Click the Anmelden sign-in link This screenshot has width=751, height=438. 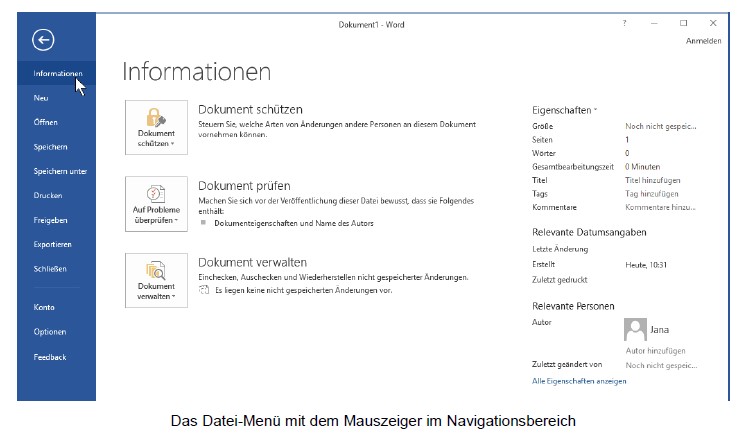[703, 41]
